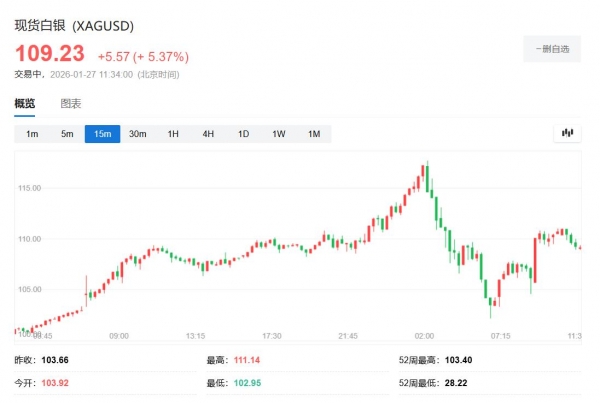Open the candlestick chart type icon
Viewport: 600px width, 403px height.
tap(567, 133)
